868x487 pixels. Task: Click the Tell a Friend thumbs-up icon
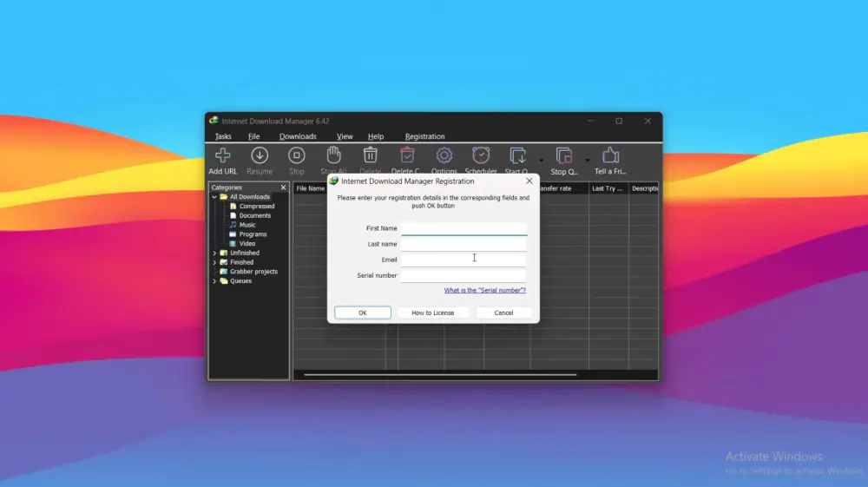[610, 156]
